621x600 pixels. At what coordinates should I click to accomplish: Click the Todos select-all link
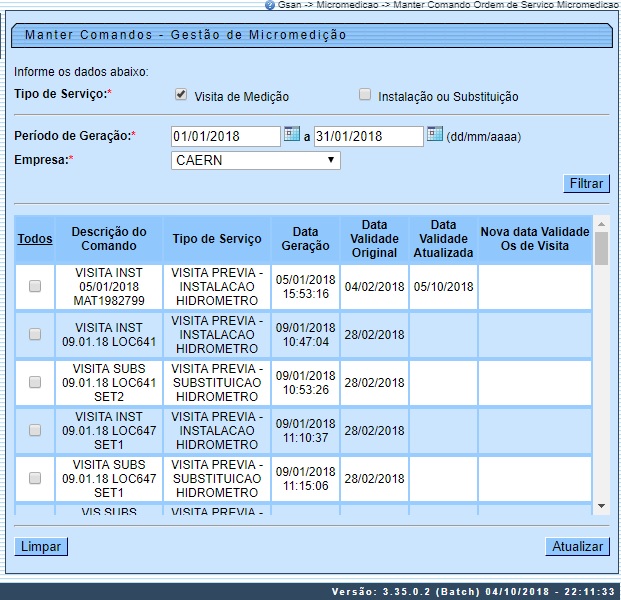click(x=35, y=239)
